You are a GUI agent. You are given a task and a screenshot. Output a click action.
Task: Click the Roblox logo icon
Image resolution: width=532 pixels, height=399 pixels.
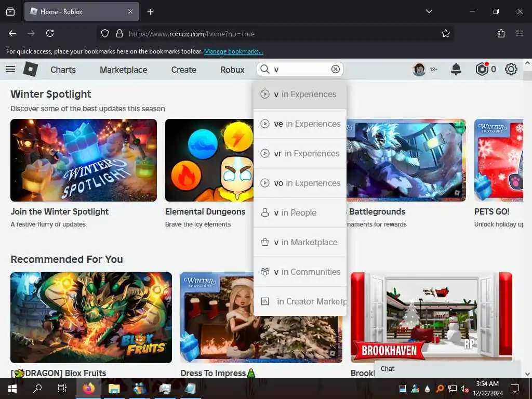[31, 69]
